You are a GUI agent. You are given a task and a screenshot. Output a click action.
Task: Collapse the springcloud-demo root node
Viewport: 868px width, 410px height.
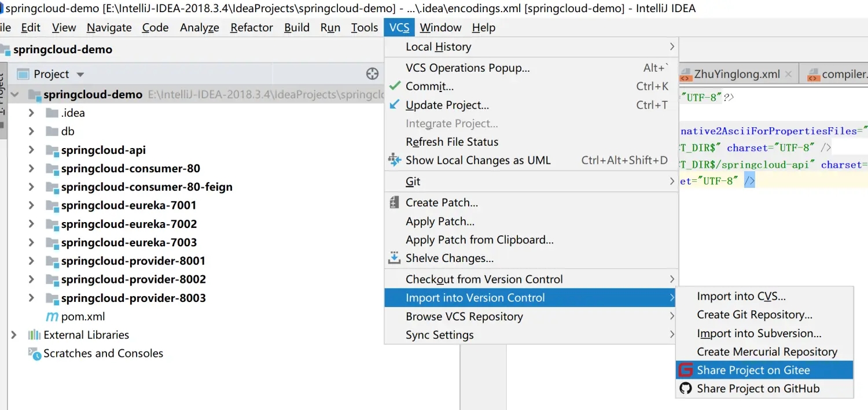[x=14, y=94]
